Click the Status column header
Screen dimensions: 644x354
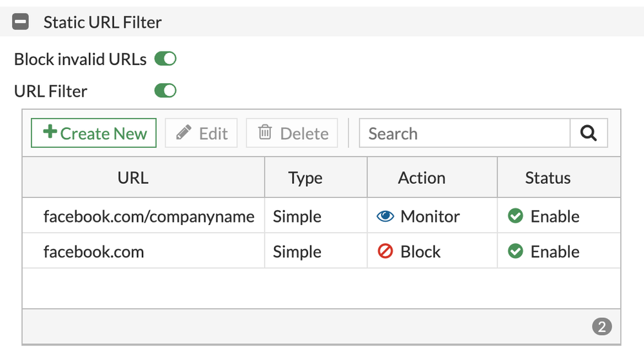547,178
